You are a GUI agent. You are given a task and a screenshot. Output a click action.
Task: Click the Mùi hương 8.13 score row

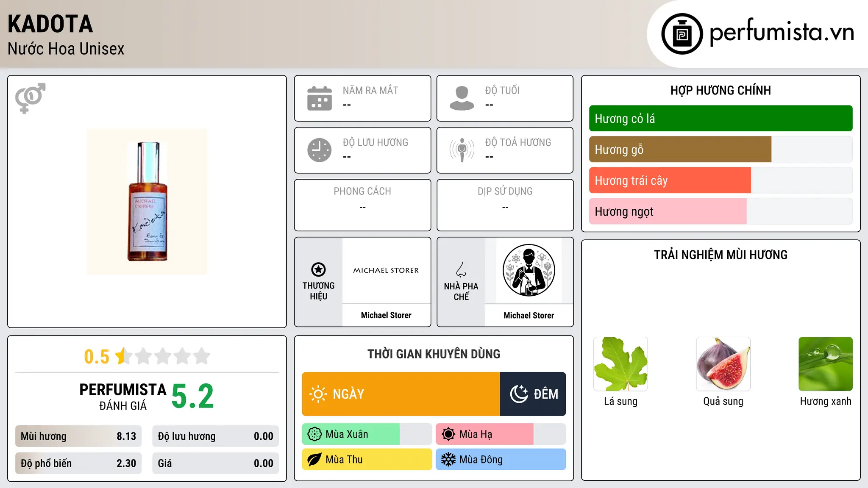pyautogui.click(x=78, y=436)
